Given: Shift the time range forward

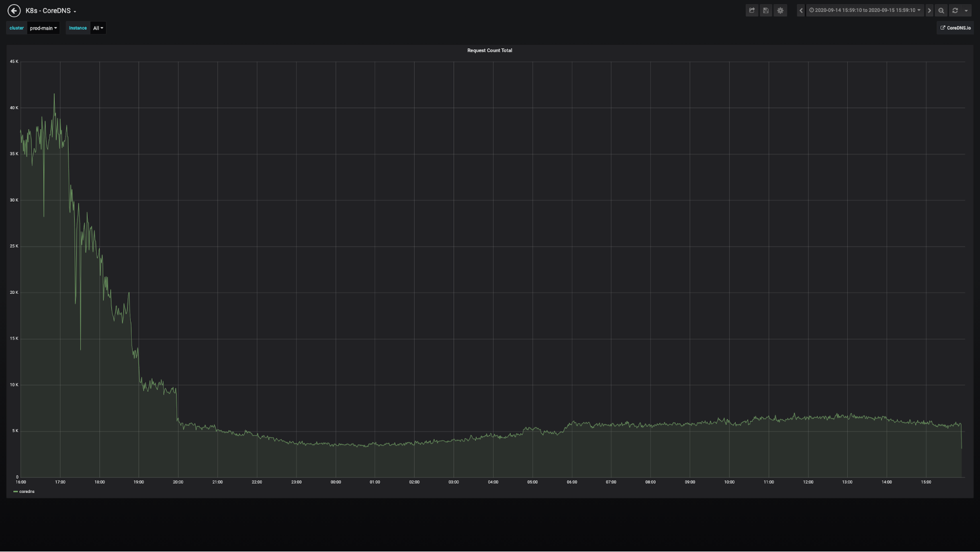Looking at the screenshot, I should 929,10.
